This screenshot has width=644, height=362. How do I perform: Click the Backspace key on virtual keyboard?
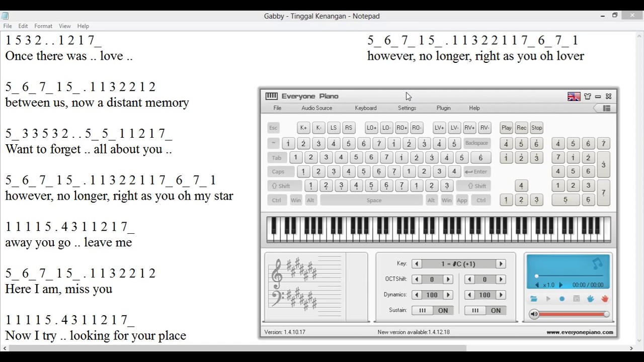(476, 143)
